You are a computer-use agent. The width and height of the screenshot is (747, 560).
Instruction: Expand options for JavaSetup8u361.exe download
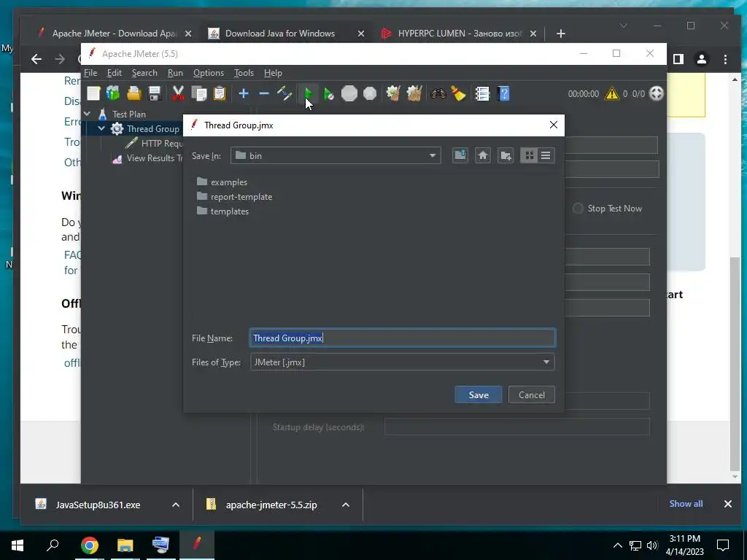pyautogui.click(x=176, y=505)
